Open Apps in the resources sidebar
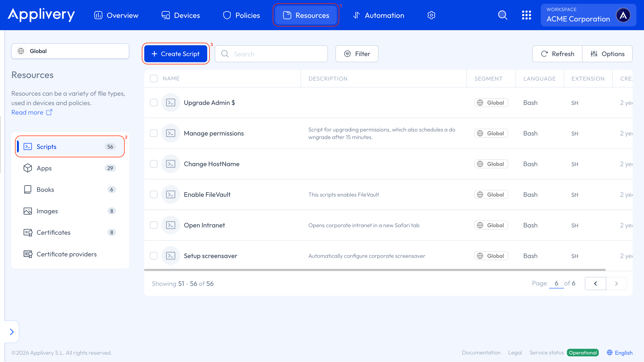 (44, 168)
